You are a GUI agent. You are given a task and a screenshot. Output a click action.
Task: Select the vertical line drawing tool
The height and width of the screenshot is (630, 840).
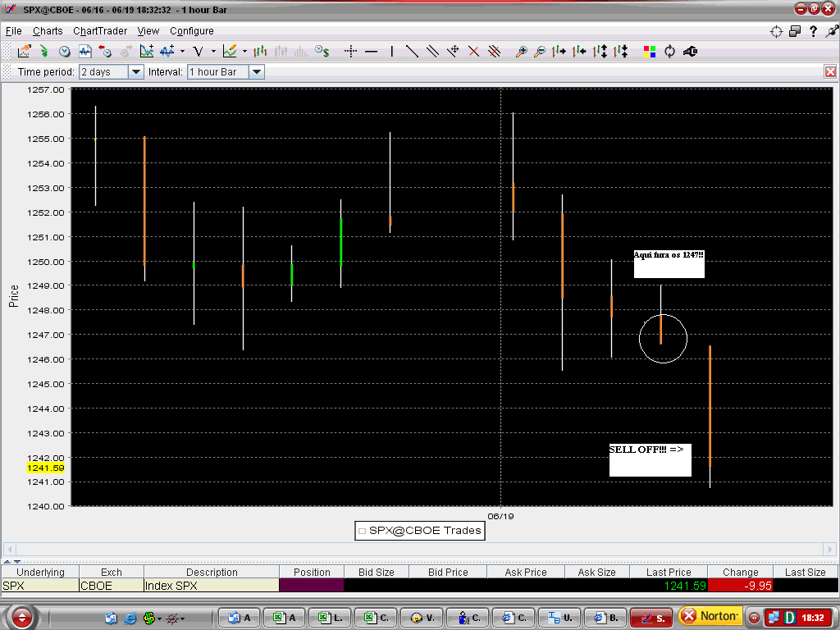(x=391, y=51)
